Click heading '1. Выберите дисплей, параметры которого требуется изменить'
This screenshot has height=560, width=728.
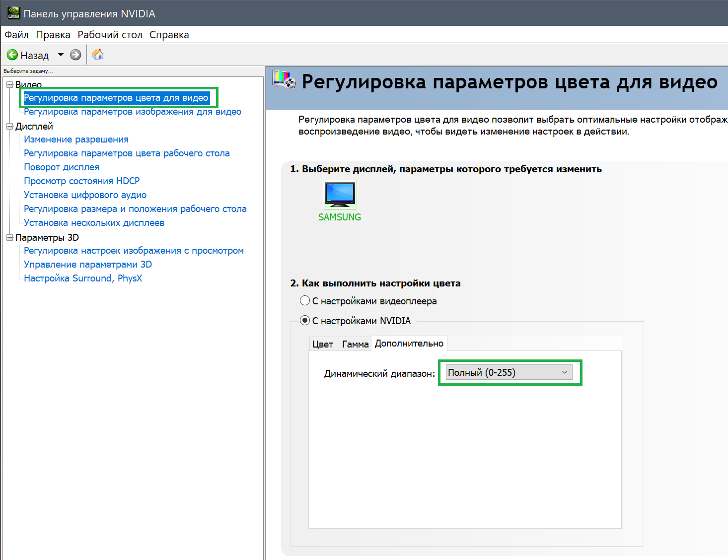tap(446, 169)
